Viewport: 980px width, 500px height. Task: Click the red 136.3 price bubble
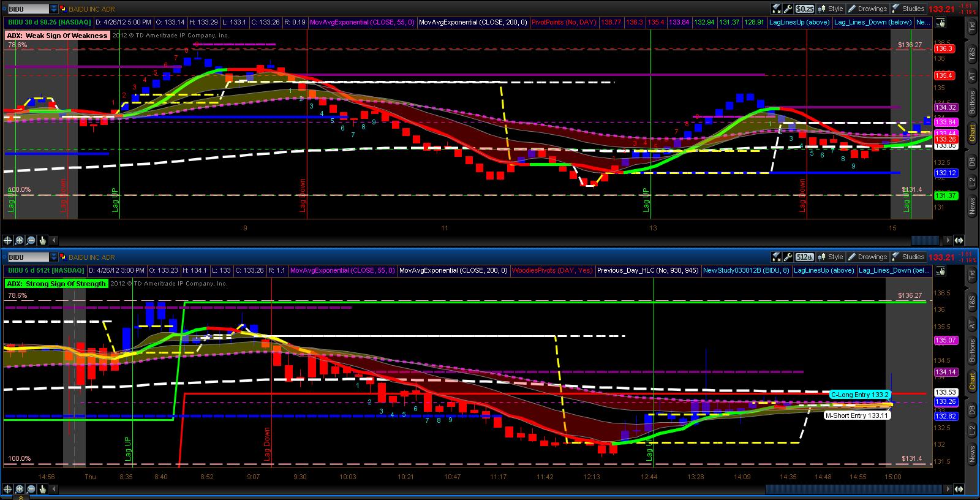click(x=944, y=48)
